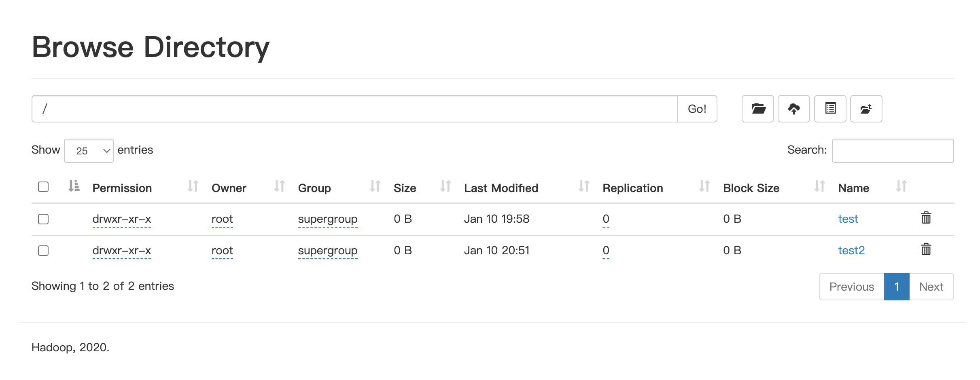This screenshot has height=380, width=980.
Task: Edit permission drwxr-xr-x of test row
Action: [122, 219]
